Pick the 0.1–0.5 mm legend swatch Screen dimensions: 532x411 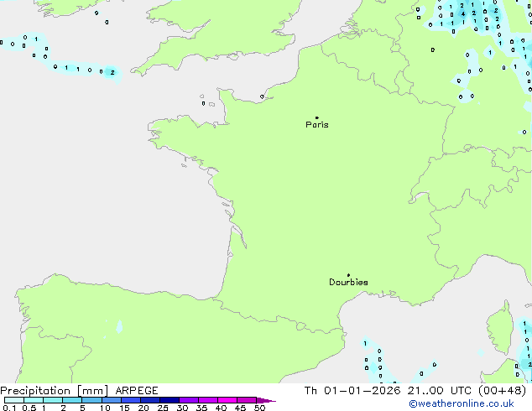click(x=14, y=400)
